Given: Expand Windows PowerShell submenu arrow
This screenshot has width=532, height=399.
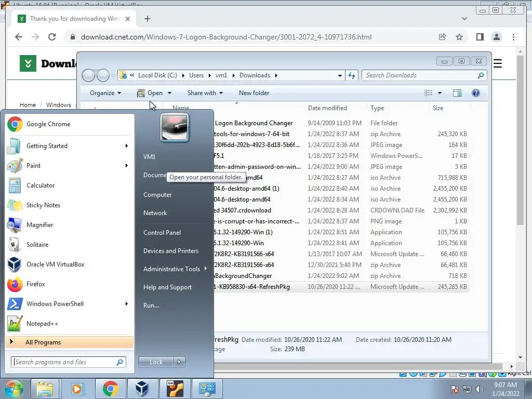Looking at the screenshot, I should (127, 303).
